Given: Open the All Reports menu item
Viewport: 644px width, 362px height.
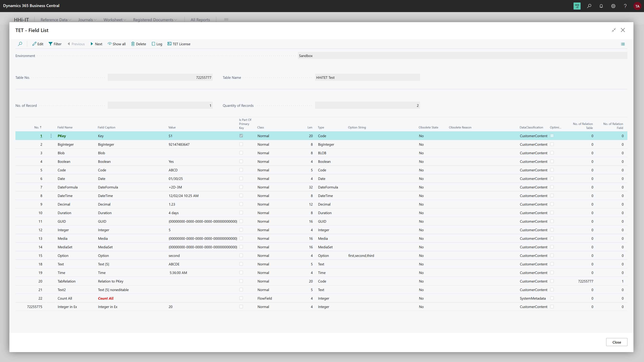Looking at the screenshot, I should (200, 20).
